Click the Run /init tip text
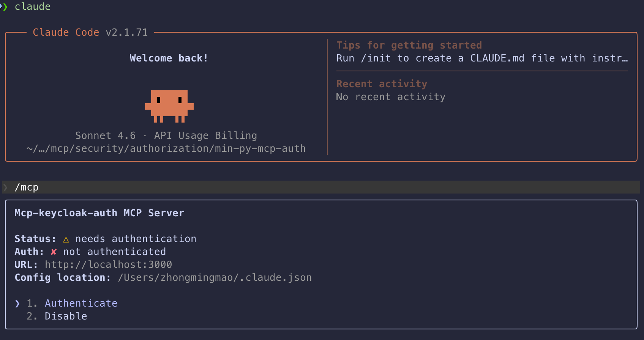This screenshot has height=340, width=644. 481,58
